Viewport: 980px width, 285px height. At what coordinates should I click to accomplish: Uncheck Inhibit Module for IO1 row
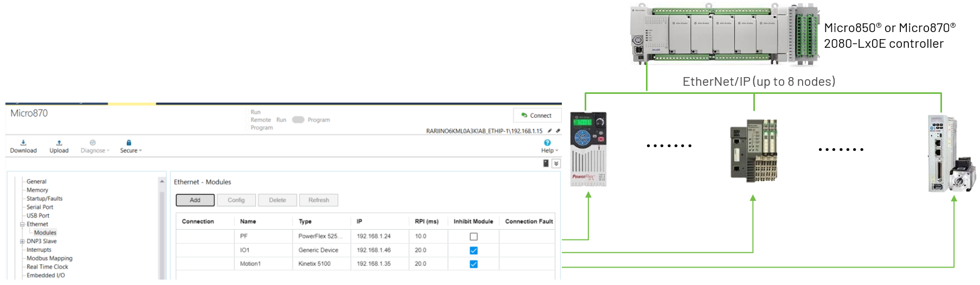[473, 250]
